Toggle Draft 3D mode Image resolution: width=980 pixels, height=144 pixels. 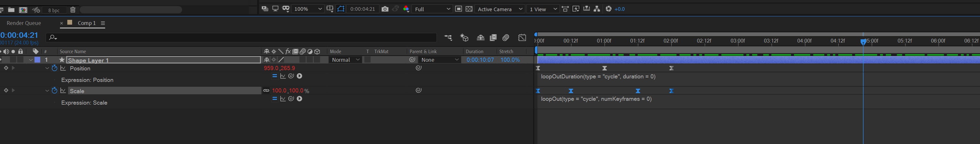pyautogui.click(x=464, y=38)
